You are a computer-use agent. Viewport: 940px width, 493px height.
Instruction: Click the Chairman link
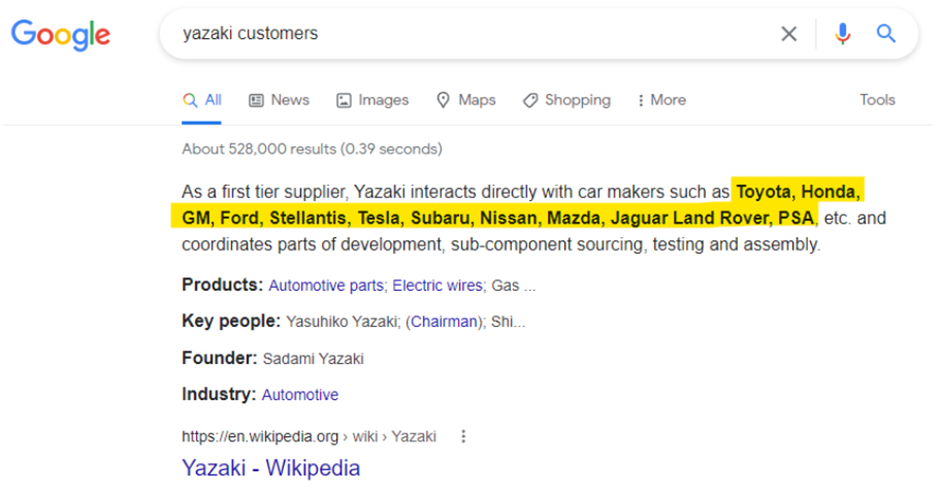pyautogui.click(x=444, y=322)
